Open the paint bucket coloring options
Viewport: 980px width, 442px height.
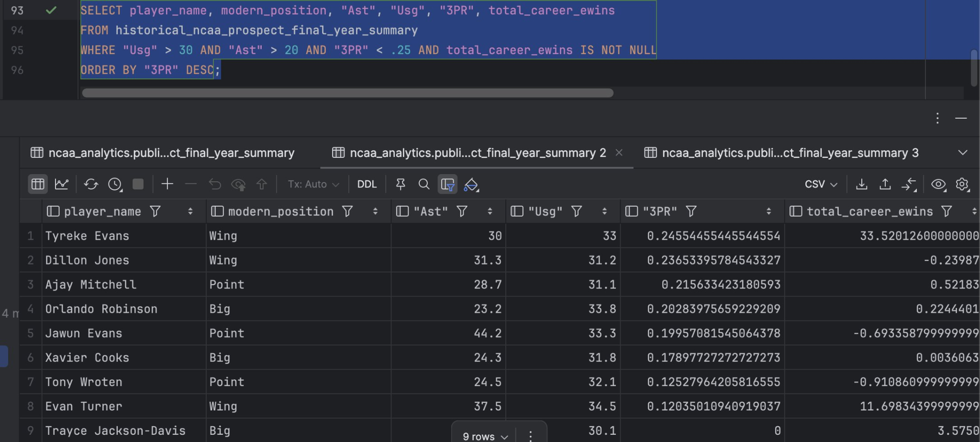coord(471,184)
